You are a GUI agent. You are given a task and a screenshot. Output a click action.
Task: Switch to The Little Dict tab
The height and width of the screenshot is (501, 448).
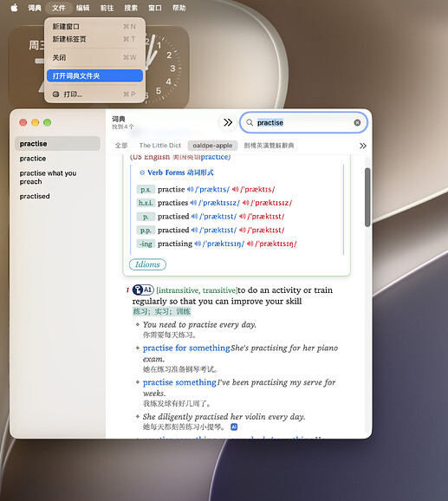(x=160, y=146)
